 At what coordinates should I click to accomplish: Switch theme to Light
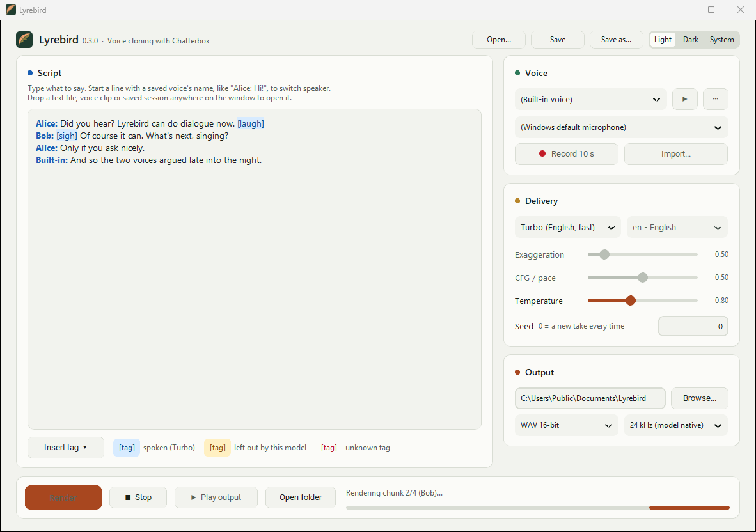click(x=663, y=40)
